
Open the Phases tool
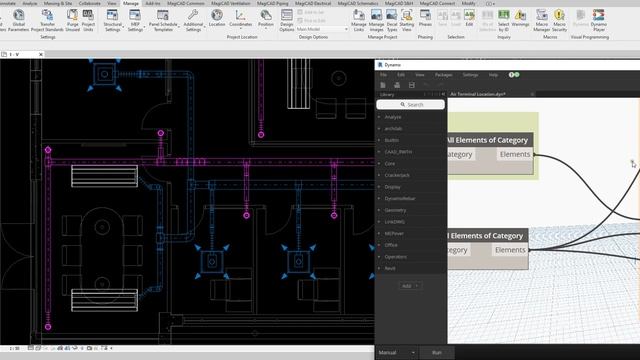[425, 18]
